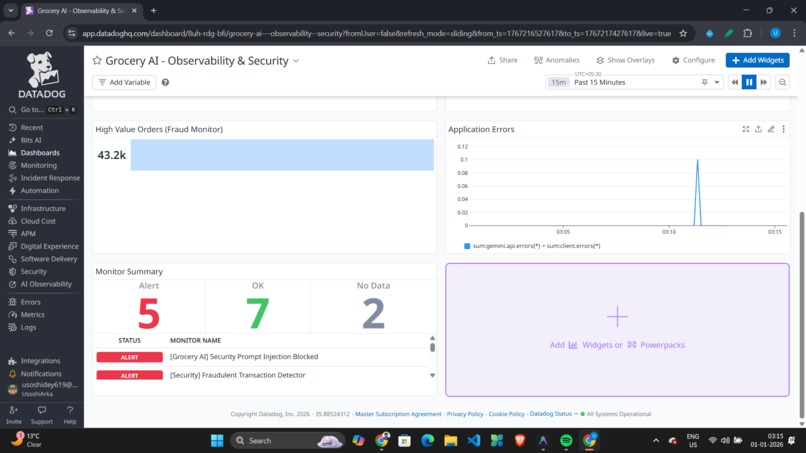Open AI Observability in the sidebar

pyautogui.click(x=46, y=284)
